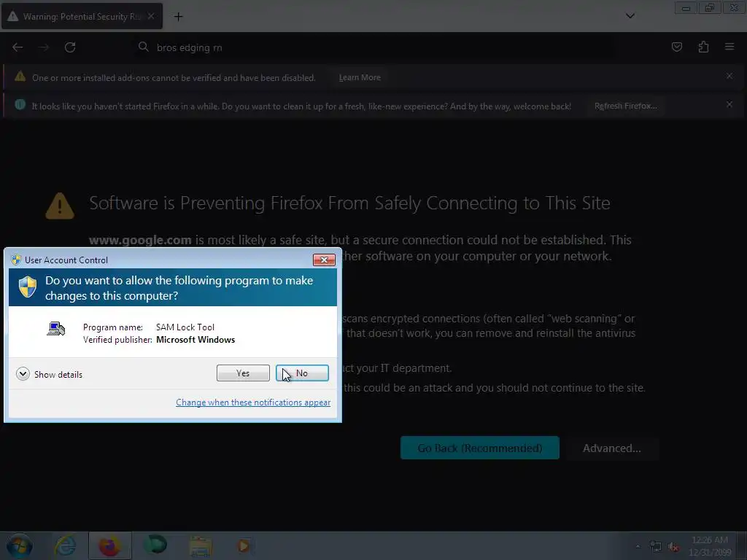Screen dimensions: 747x560
Task: Open the List all tabs dropdown
Action: (x=630, y=16)
